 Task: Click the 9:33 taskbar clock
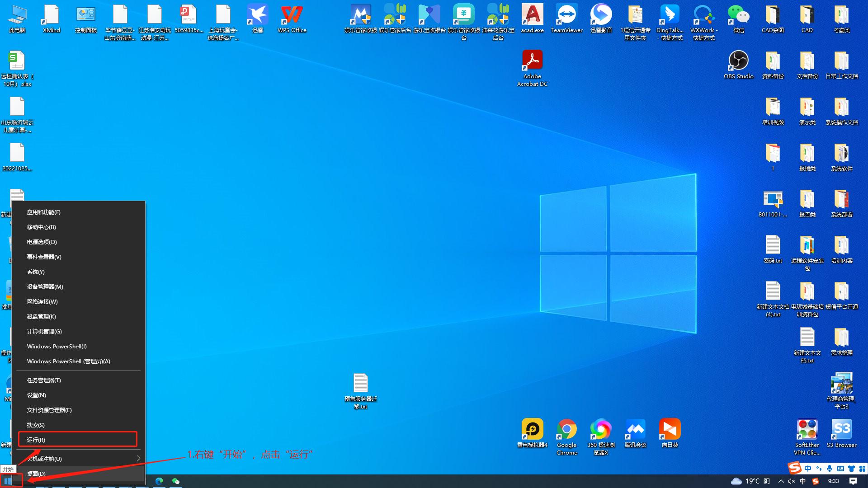point(833,481)
